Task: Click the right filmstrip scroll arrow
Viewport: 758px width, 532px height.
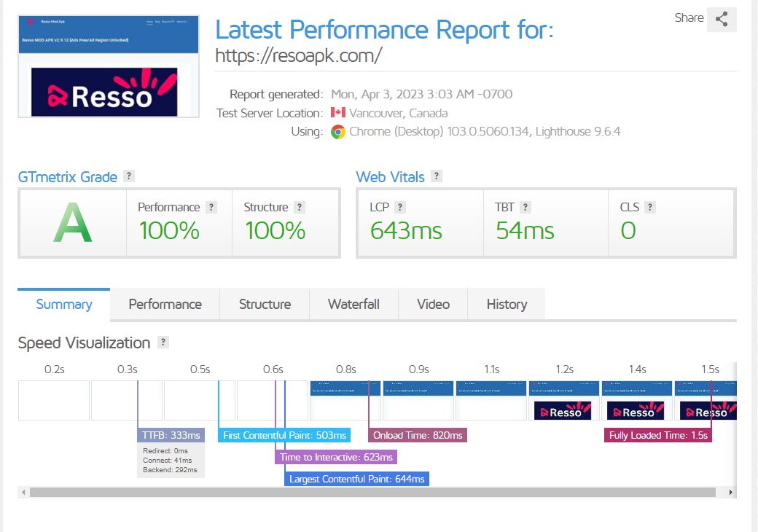Action: (732, 491)
